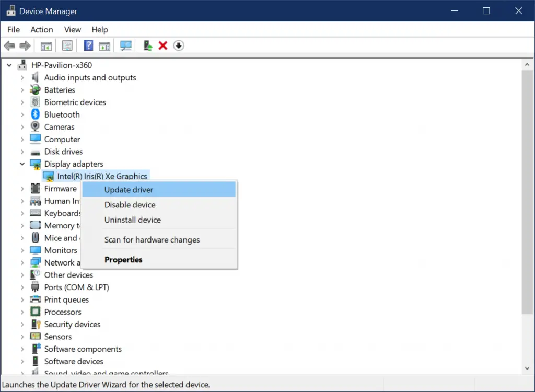Expand the Processors category

(x=22, y=312)
